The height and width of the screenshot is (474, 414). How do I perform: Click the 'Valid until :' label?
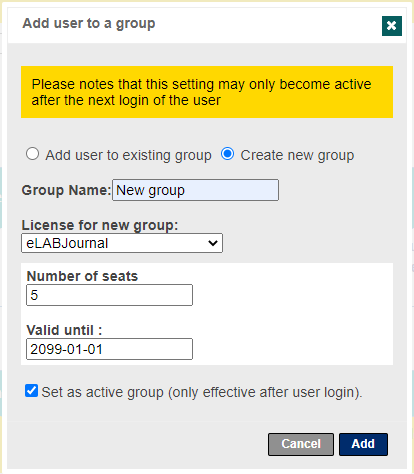pyautogui.click(x=64, y=330)
